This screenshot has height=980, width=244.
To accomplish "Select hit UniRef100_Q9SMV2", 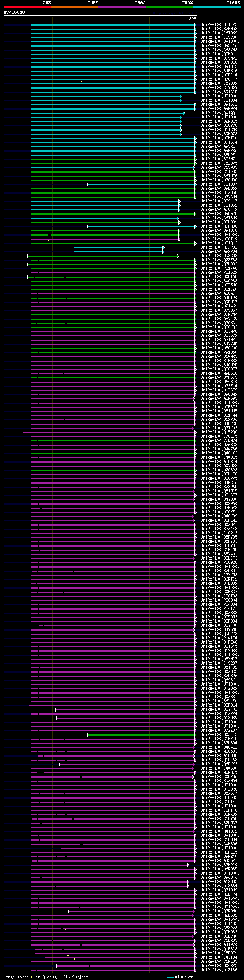I will pos(219,58).
